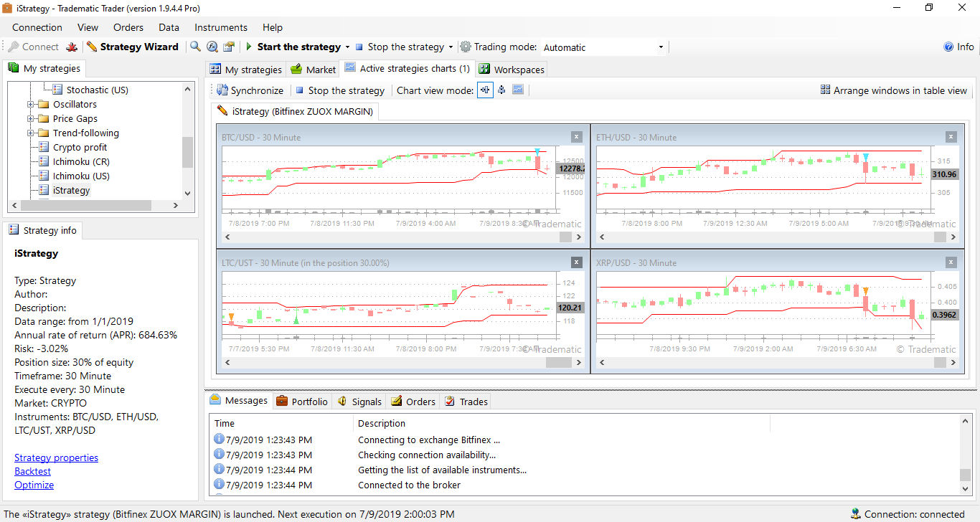The width and height of the screenshot is (980, 522).
Task: Expand the Oscillators folder in tree
Action: (32, 105)
